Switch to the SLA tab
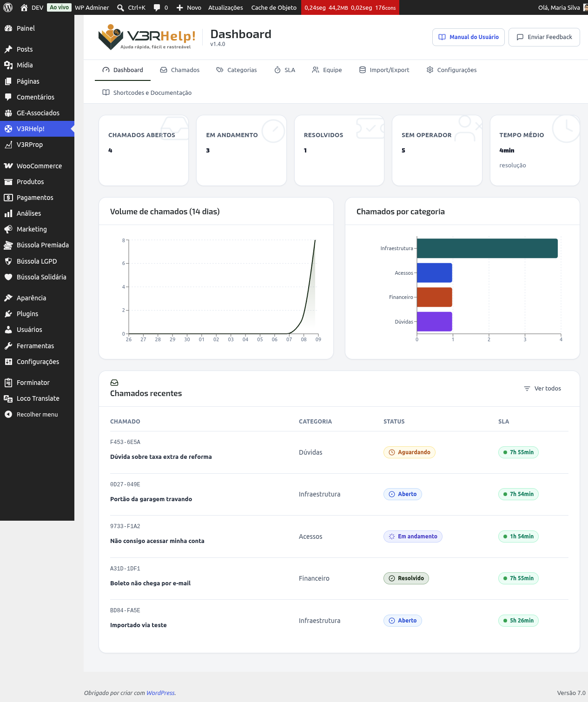The width and height of the screenshot is (588, 702). (284, 70)
